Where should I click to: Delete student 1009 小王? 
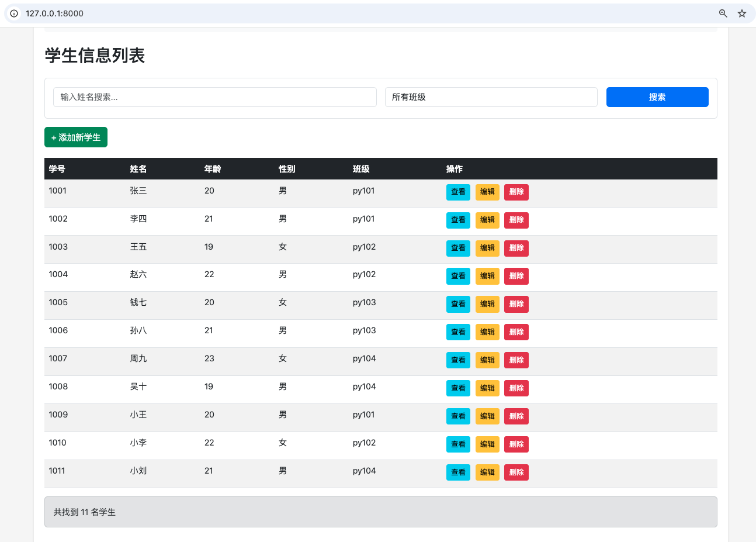516,416
